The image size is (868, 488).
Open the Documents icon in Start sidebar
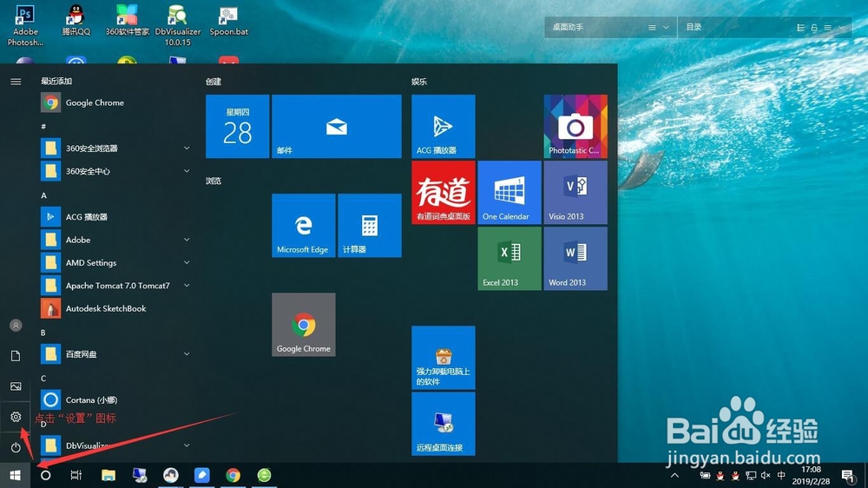[x=16, y=356]
